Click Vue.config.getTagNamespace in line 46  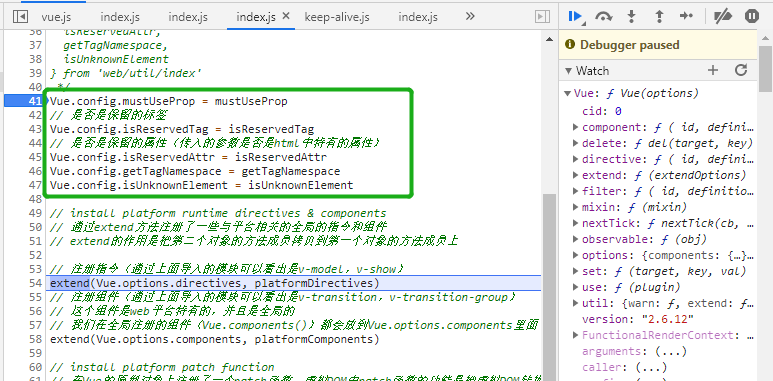pos(136,171)
